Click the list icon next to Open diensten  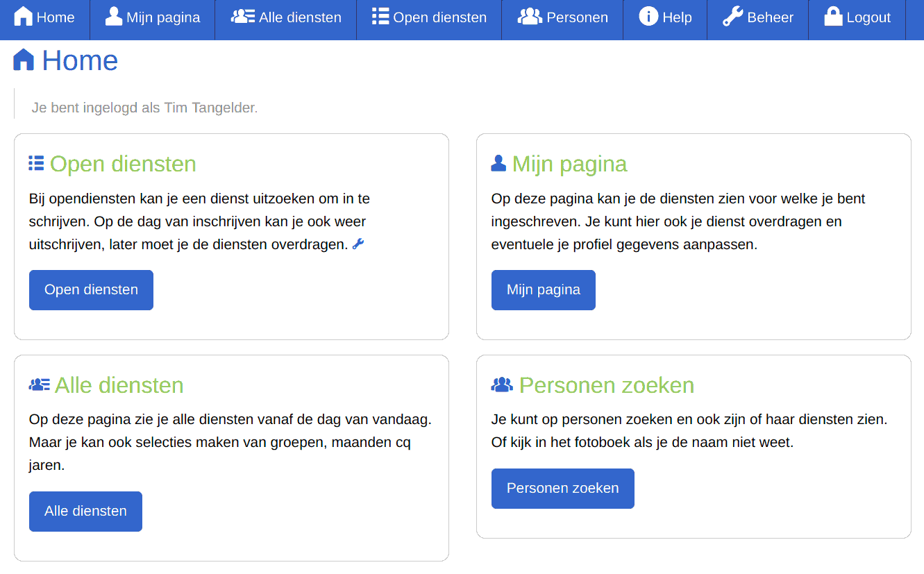tap(380, 17)
